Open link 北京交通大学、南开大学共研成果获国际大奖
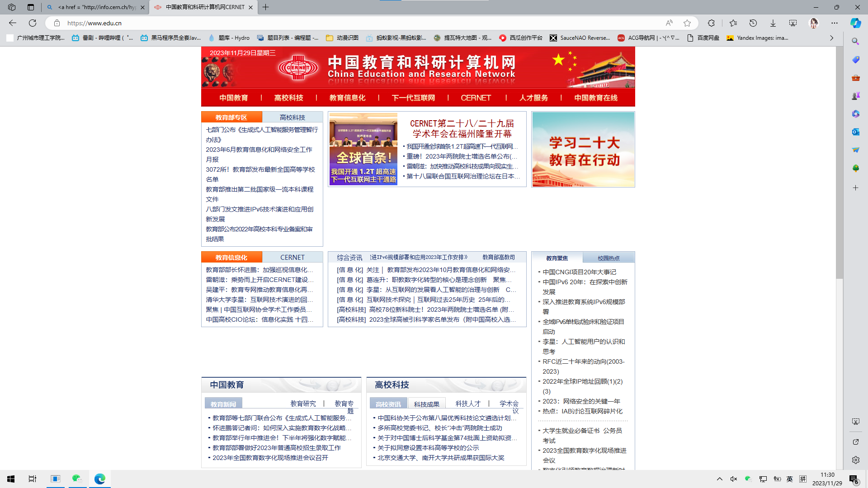This screenshot has height=488, width=868. (x=441, y=458)
